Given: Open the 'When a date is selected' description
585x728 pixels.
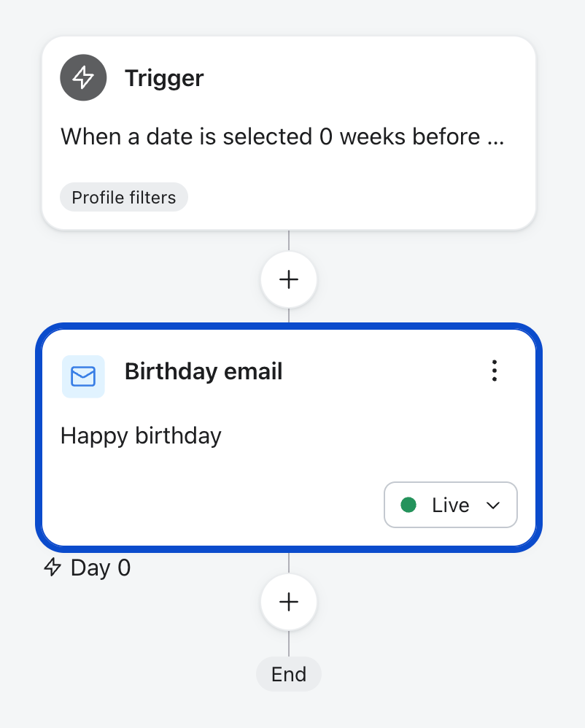Looking at the screenshot, I should pos(282,136).
